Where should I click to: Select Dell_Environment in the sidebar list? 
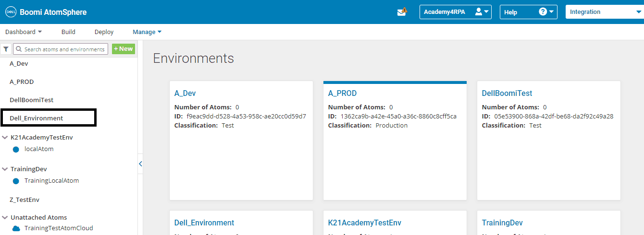36,118
